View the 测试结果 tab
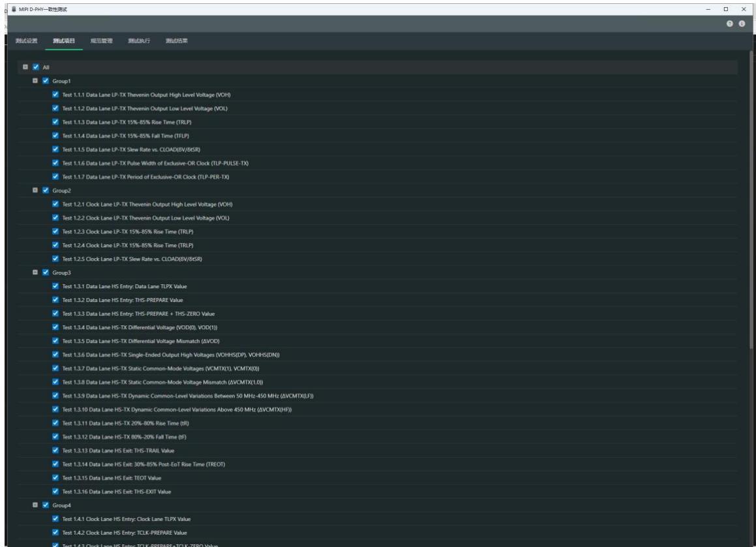This screenshot has height=547, width=756. (177, 41)
